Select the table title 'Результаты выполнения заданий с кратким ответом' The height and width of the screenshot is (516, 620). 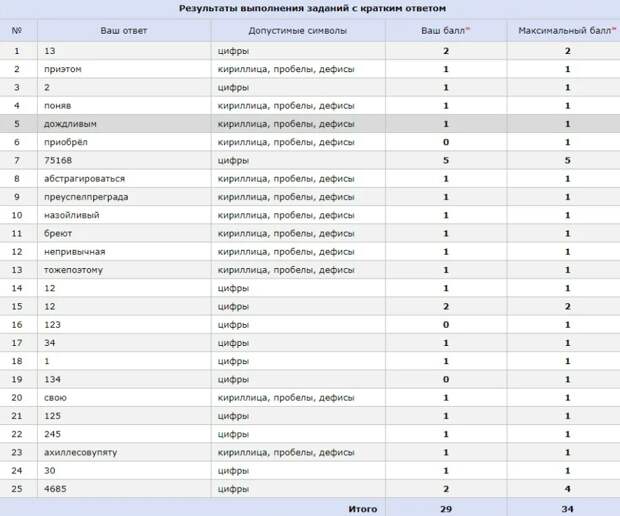312,8
